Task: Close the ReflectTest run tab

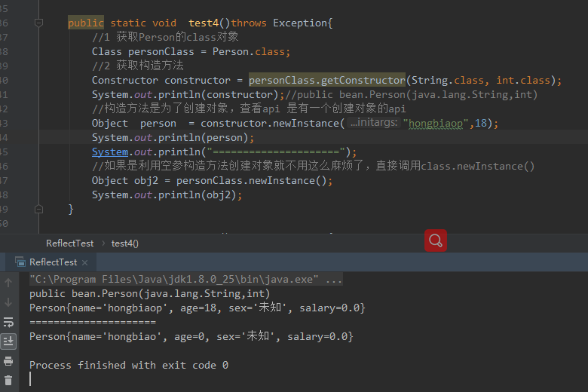Action: [84, 262]
